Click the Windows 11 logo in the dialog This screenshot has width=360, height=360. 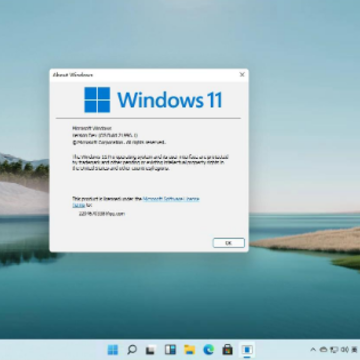pos(153,100)
